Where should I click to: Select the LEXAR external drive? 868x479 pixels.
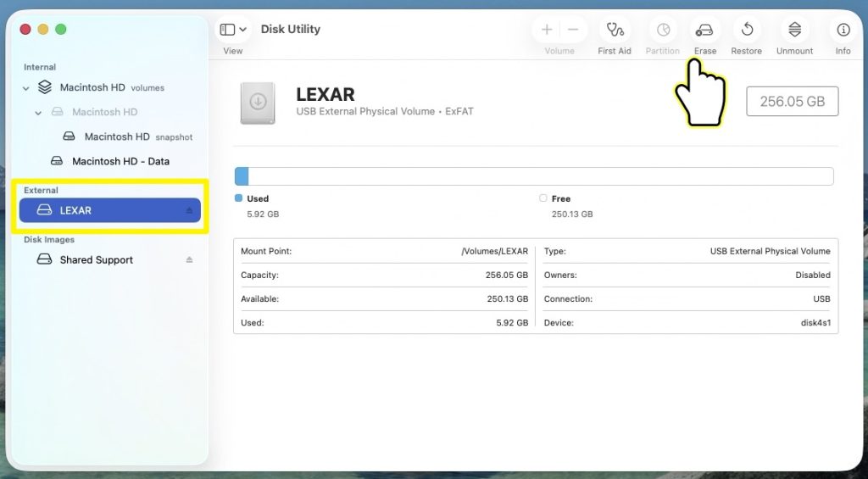click(x=76, y=210)
